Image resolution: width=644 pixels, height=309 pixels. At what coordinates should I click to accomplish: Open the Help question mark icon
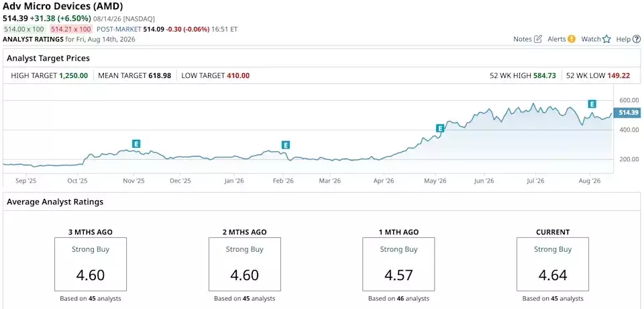tap(636, 39)
